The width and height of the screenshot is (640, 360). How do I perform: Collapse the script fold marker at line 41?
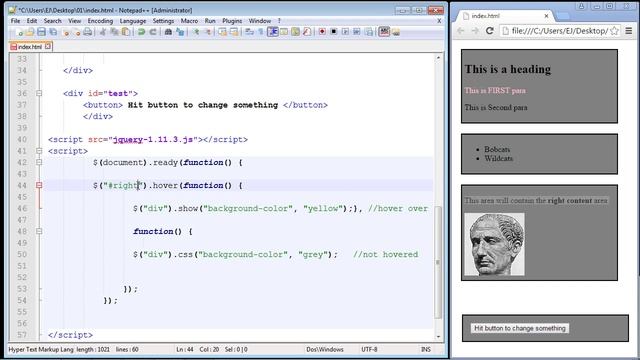39,151
